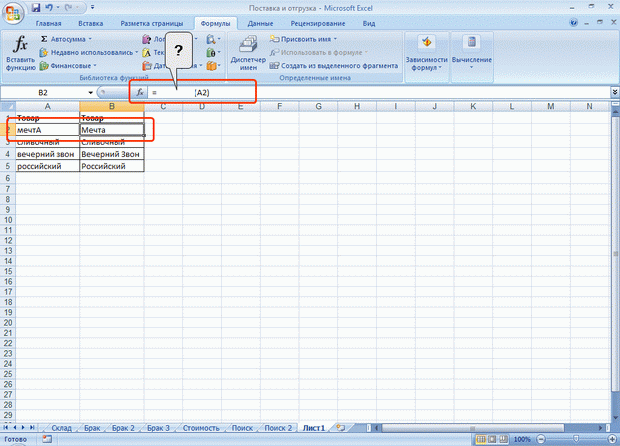
Task: Expand the Недавно использовались dropdown
Action: (136, 52)
